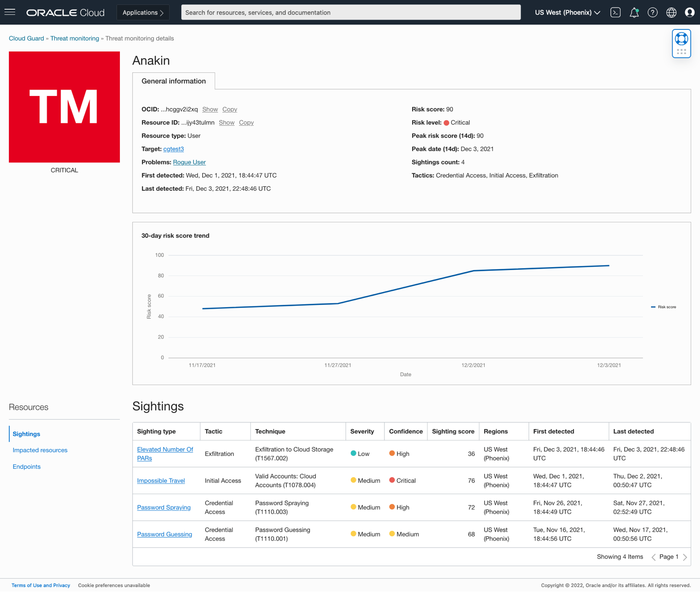Click the Showing 4 Items text
This screenshot has width=700, height=592.
pos(620,557)
